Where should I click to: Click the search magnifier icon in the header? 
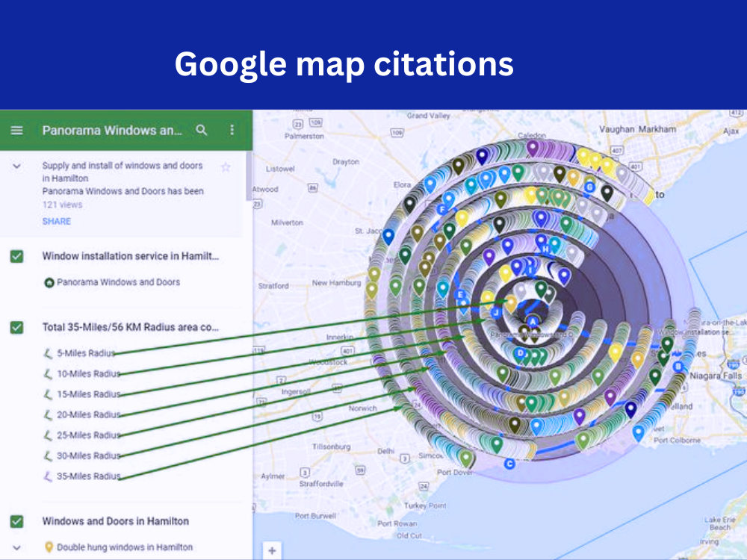pos(202,130)
